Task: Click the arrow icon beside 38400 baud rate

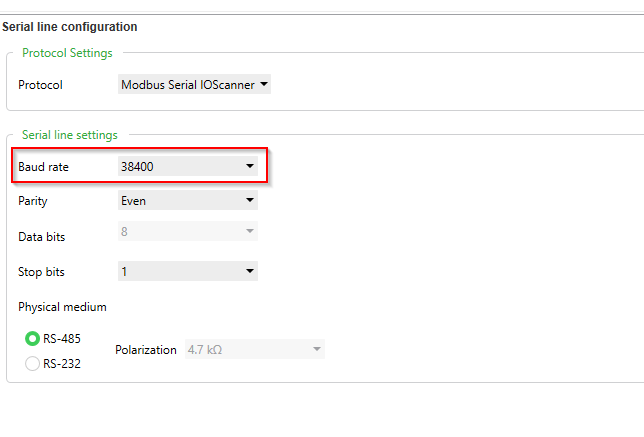Action: click(250, 166)
